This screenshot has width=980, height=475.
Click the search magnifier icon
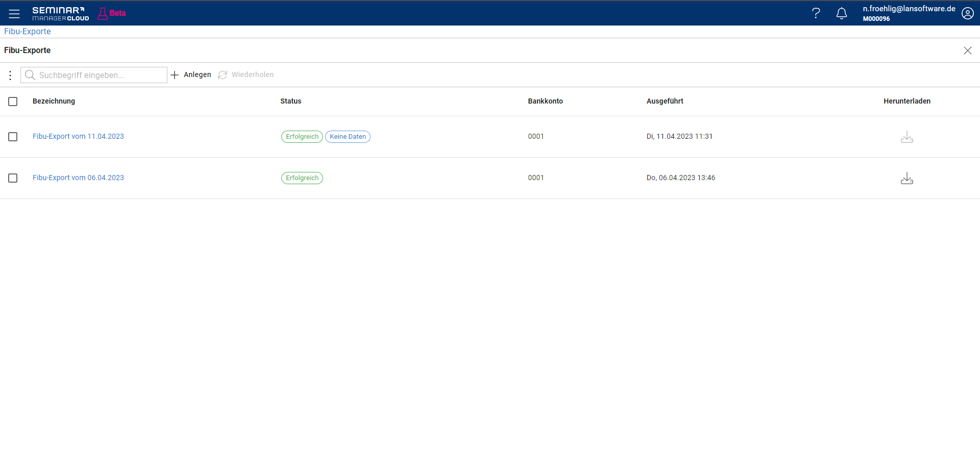30,75
